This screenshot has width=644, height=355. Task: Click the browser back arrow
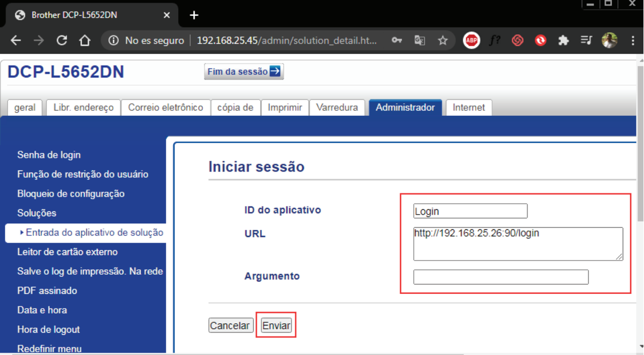click(x=16, y=40)
